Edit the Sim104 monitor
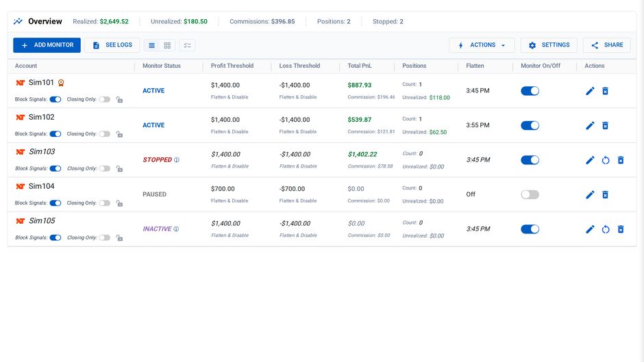 (x=590, y=194)
